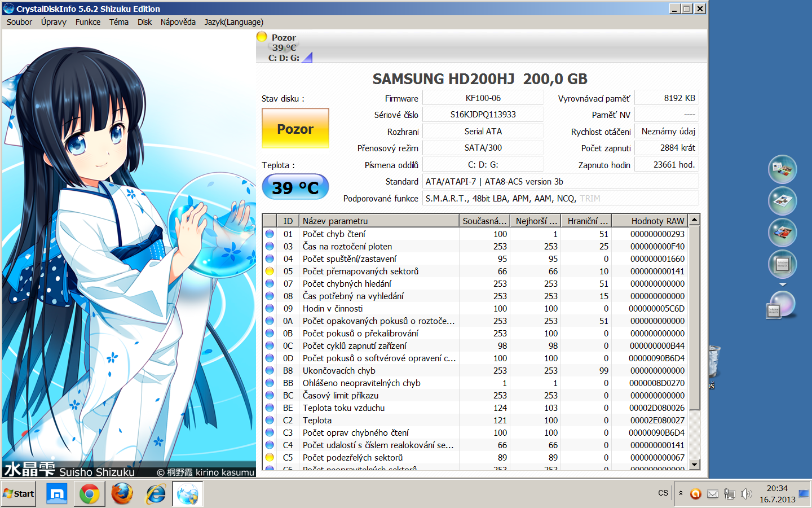The width and height of the screenshot is (812, 508).
Task: Sort by Hodnoty RAW column header
Action: [657, 221]
